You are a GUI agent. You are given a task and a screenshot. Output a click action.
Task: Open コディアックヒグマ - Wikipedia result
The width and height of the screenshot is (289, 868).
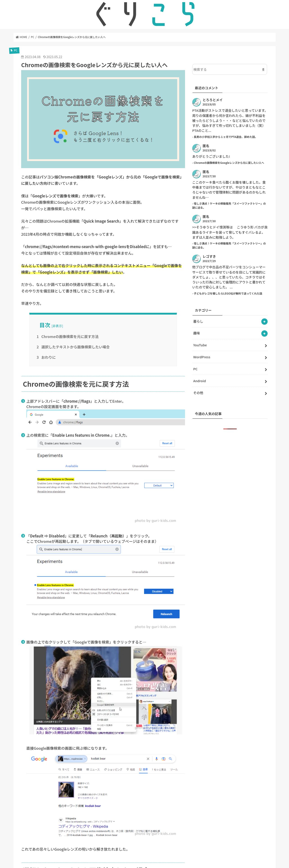coord(83,826)
